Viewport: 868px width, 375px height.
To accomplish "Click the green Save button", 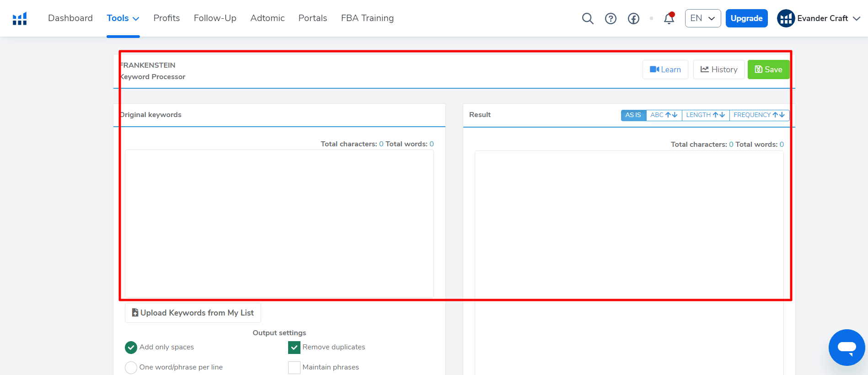I will tap(768, 70).
